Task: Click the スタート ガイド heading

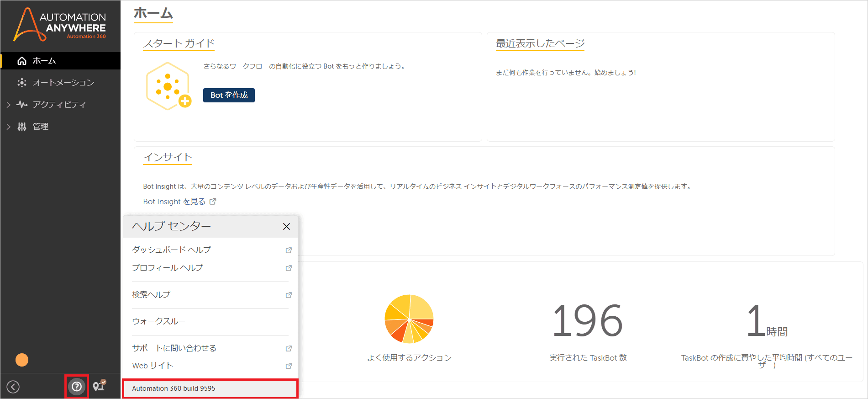Action: 179,43
